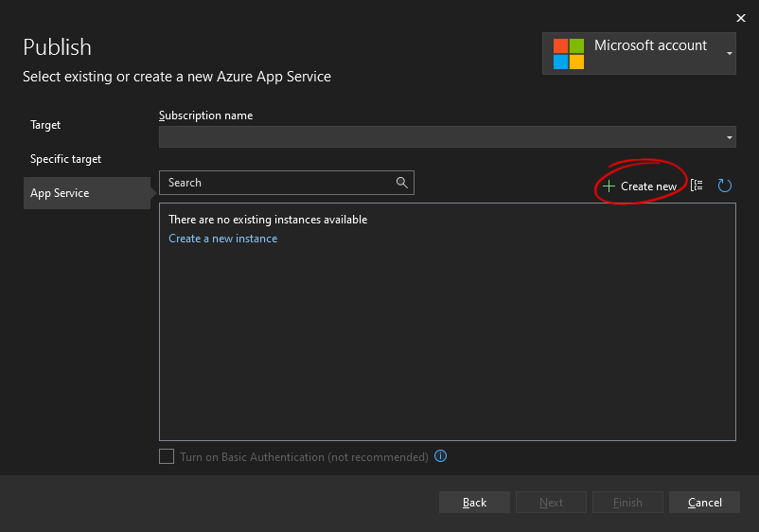Click the Microsoft account logo
This screenshot has width=759, height=532.
[x=569, y=54]
